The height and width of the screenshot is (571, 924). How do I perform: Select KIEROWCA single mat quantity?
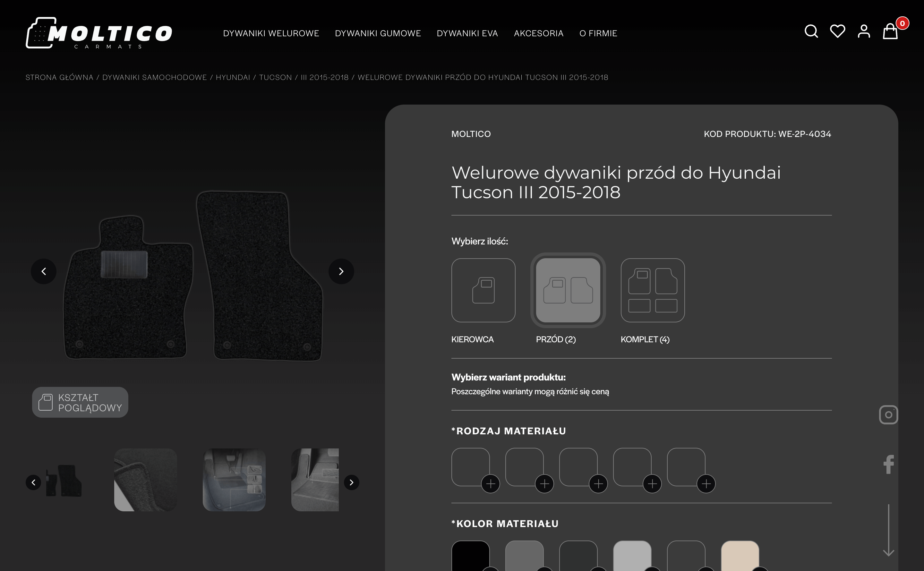coord(483,290)
